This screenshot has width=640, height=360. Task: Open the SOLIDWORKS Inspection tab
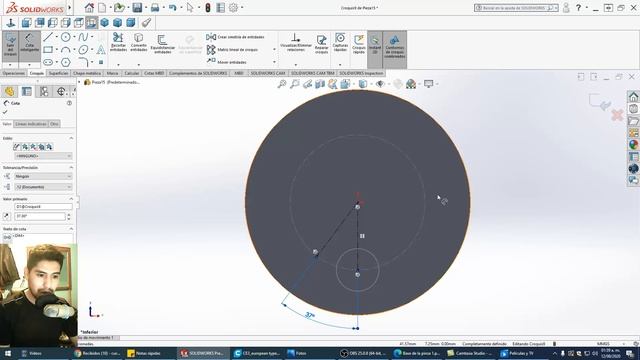click(x=361, y=73)
